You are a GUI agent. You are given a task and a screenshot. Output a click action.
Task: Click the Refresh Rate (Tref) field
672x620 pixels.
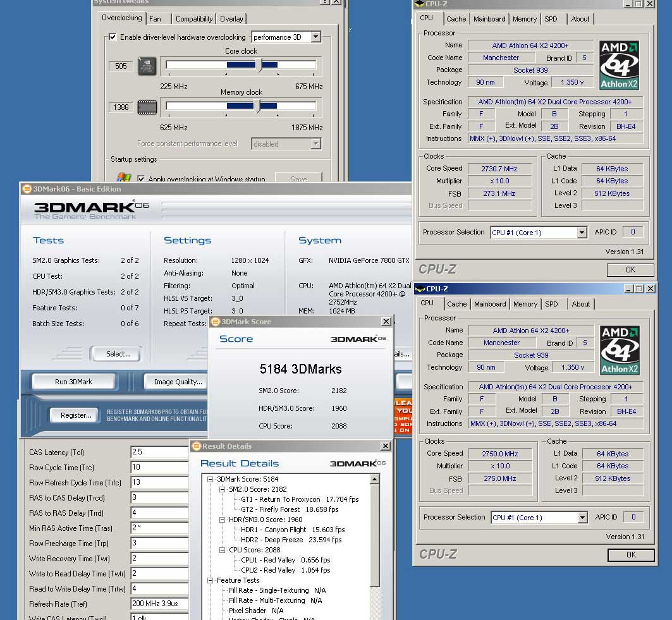click(x=159, y=604)
